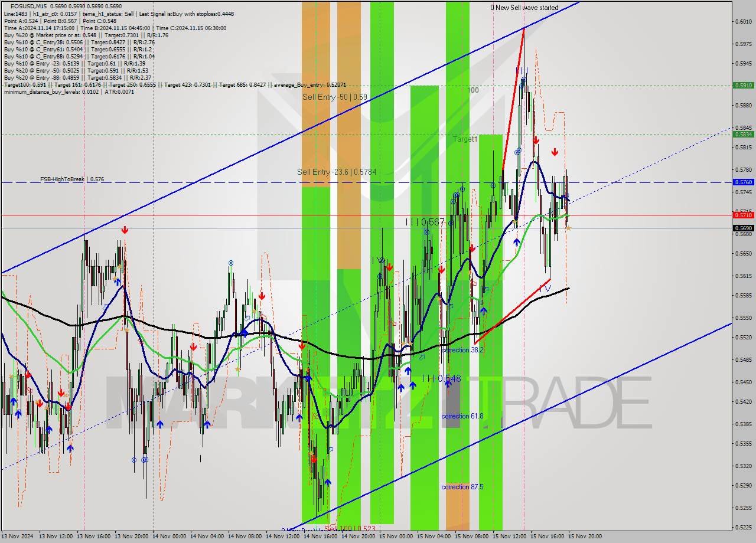Click the 'correction 38.2' label
756x543 pixels.
coord(462,350)
